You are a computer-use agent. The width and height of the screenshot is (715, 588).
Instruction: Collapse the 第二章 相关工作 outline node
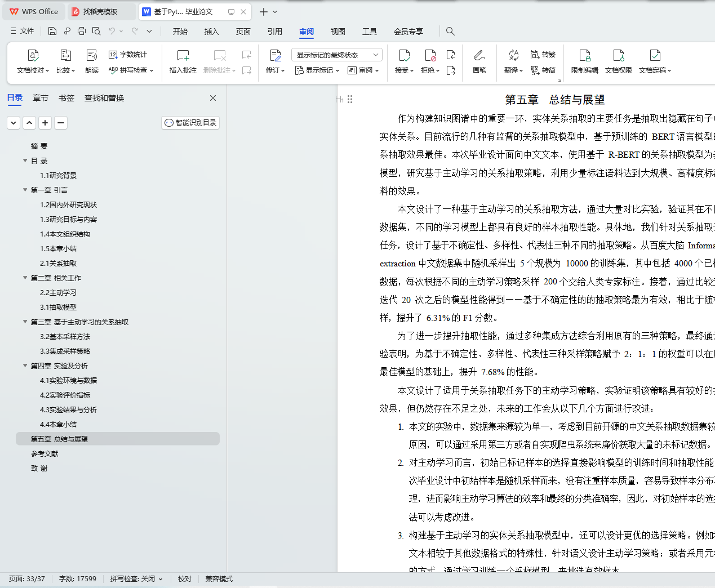[x=25, y=278]
